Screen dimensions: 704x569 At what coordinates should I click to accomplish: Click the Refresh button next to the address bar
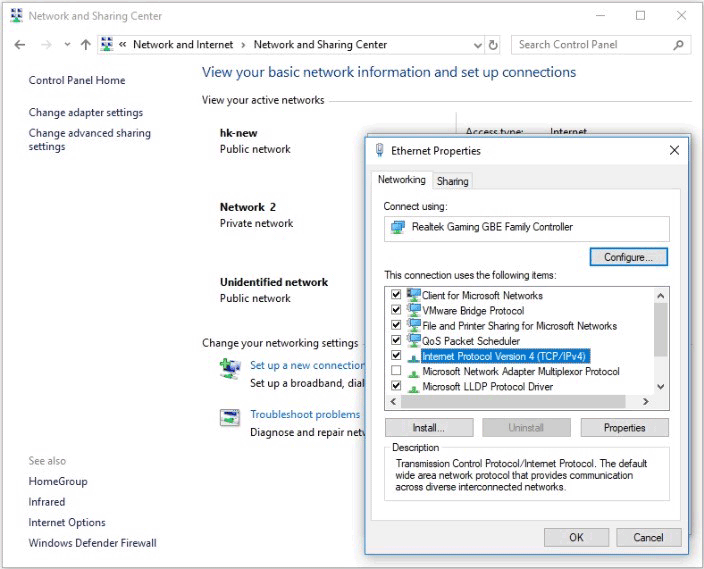click(x=493, y=45)
